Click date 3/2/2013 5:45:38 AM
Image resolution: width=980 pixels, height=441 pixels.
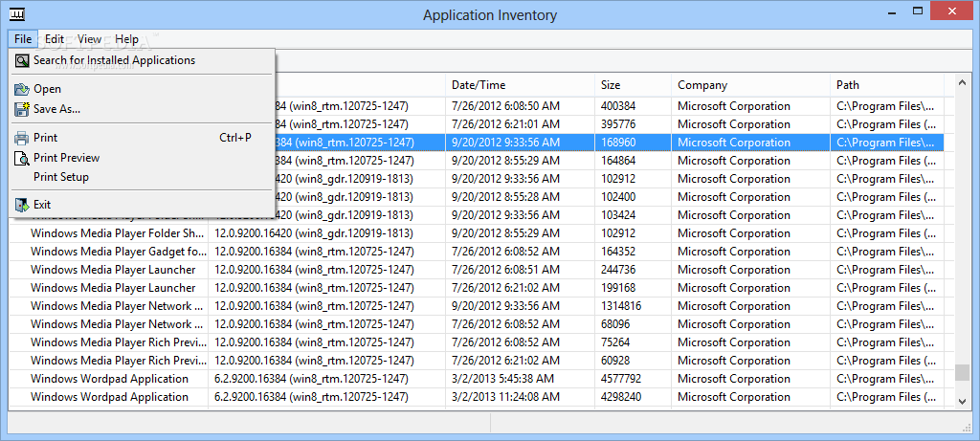click(502, 379)
